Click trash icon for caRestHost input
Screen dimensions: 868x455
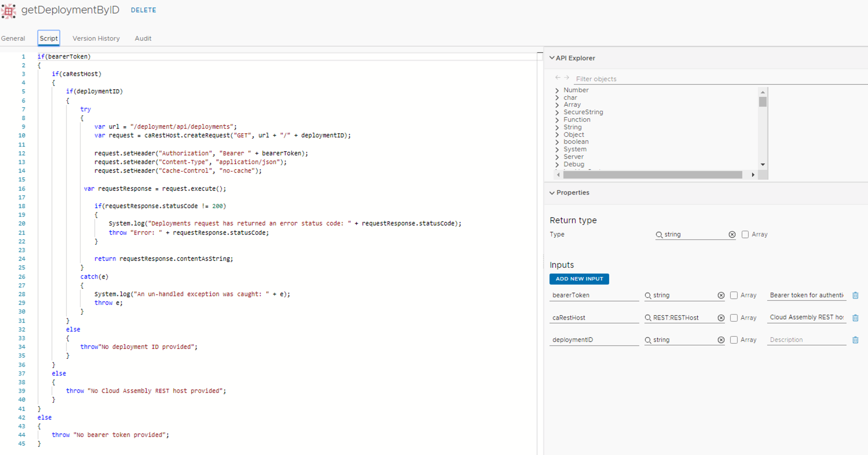pos(855,318)
